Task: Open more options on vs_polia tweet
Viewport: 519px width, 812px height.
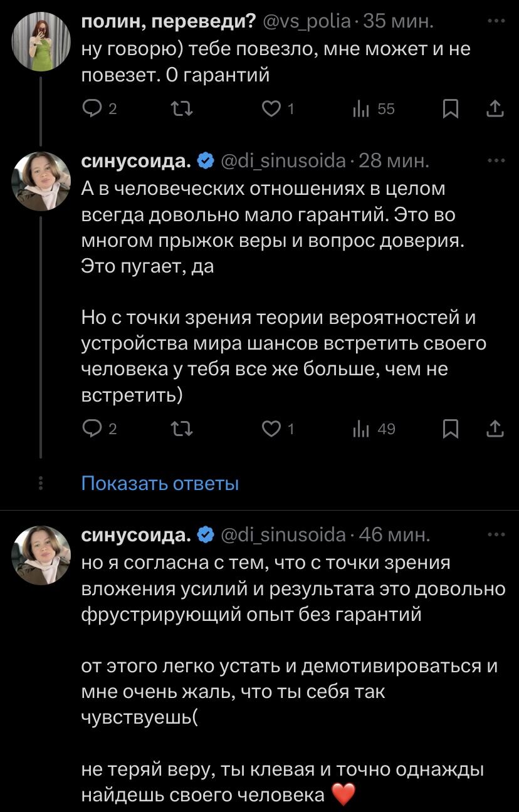Action: [x=496, y=22]
